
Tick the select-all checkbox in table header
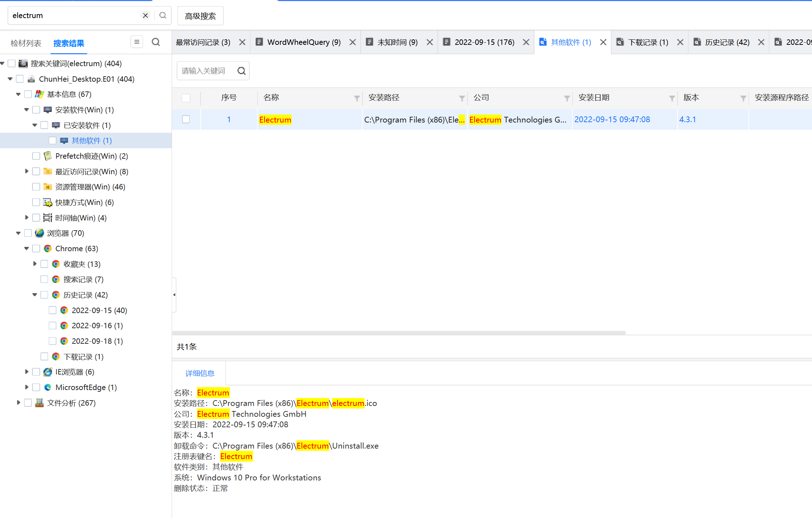[186, 98]
